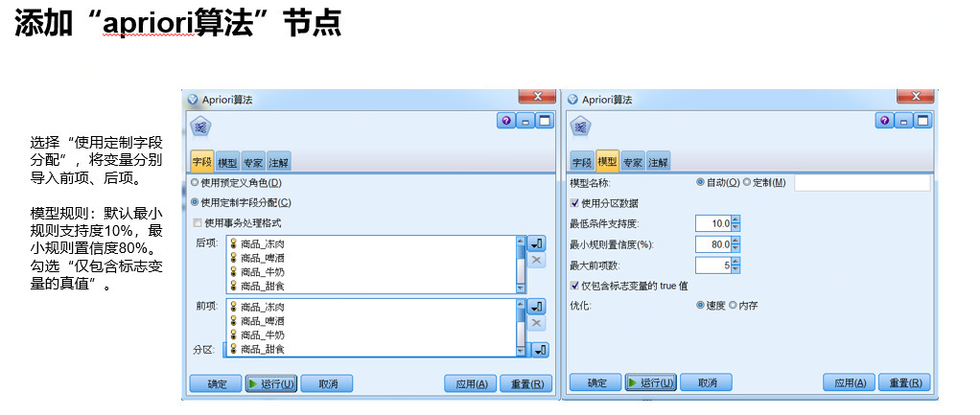Click 确定 button in model dialog
Image resolution: width=980 pixels, height=415 pixels.
(595, 382)
